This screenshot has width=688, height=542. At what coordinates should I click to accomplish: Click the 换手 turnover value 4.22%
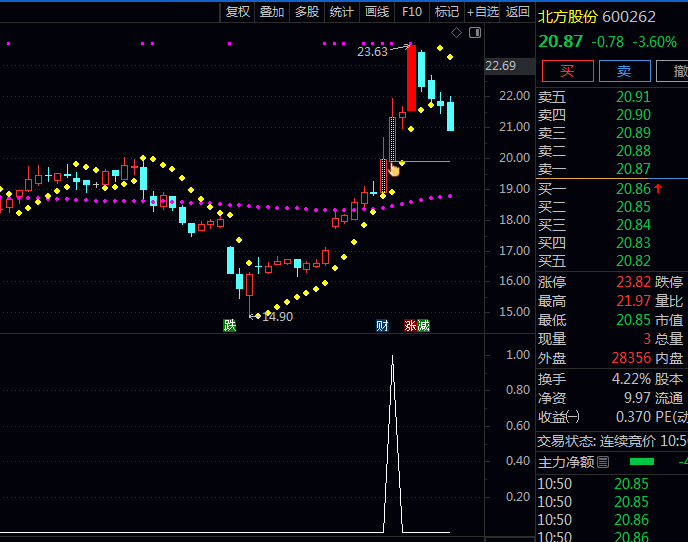pyautogui.click(x=631, y=379)
